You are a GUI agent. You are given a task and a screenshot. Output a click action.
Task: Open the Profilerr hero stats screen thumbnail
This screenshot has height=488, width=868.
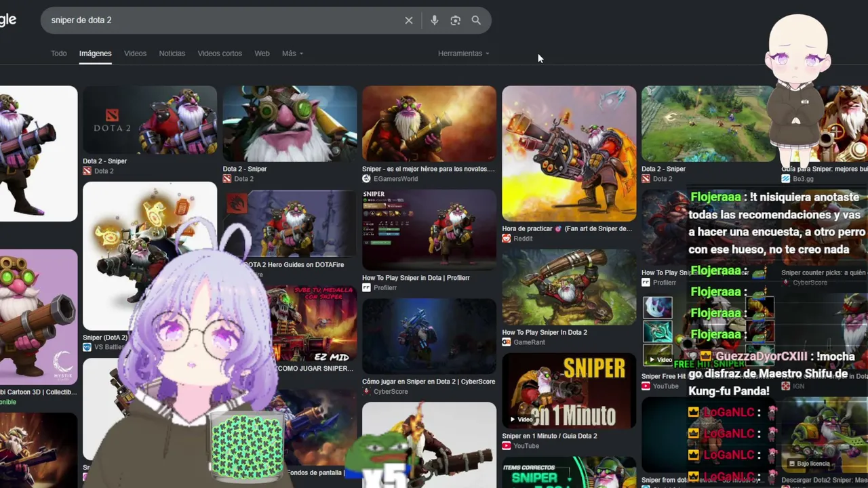click(x=429, y=230)
